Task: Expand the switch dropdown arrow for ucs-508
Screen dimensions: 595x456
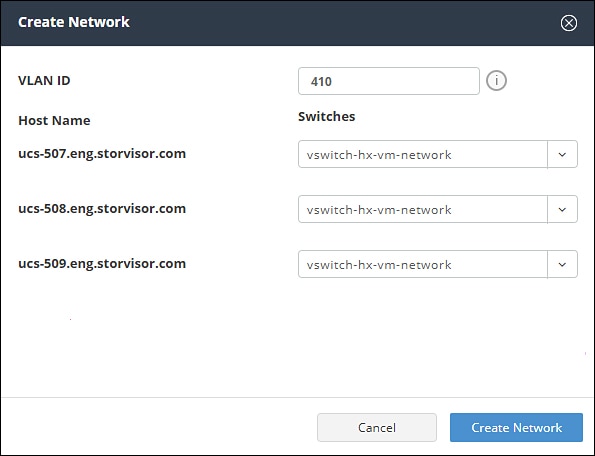Action: (x=562, y=209)
